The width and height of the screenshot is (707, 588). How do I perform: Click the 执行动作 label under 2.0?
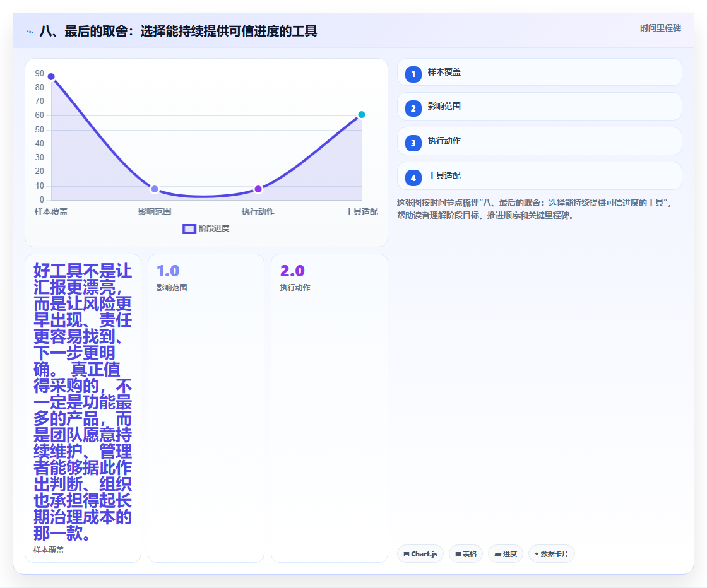pos(295,288)
